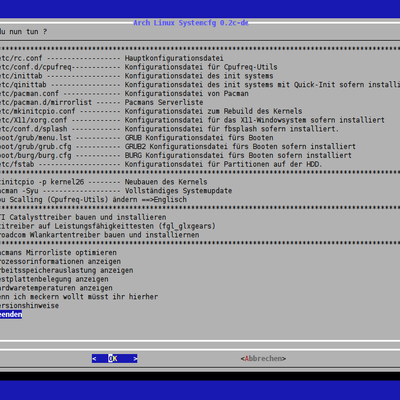Choose the fgl_glxgears Leistungsfähigkeit test entry
This screenshot has width=400, height=400.
click(108, 226)
